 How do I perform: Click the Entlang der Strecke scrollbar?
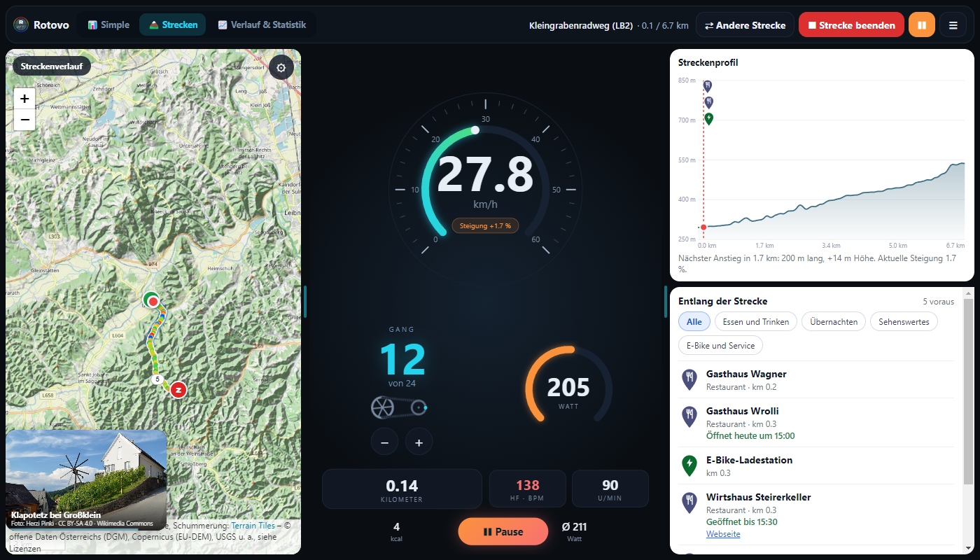click(968, 392)
